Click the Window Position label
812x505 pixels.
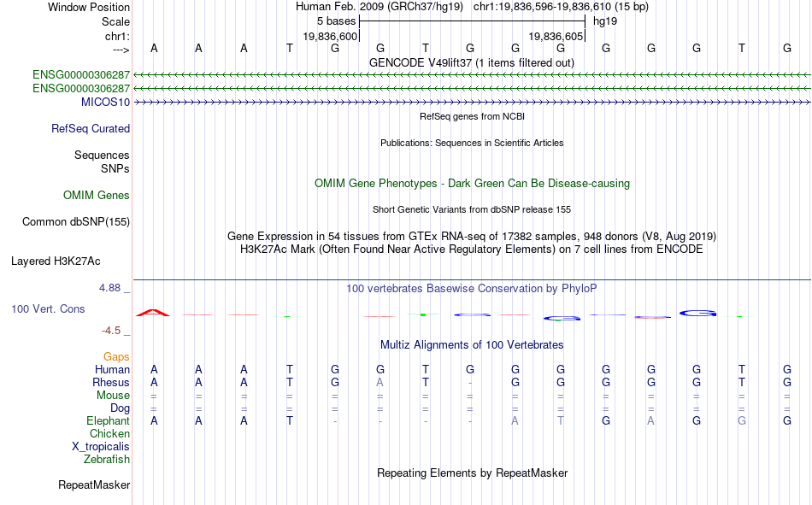coord(89,7)
